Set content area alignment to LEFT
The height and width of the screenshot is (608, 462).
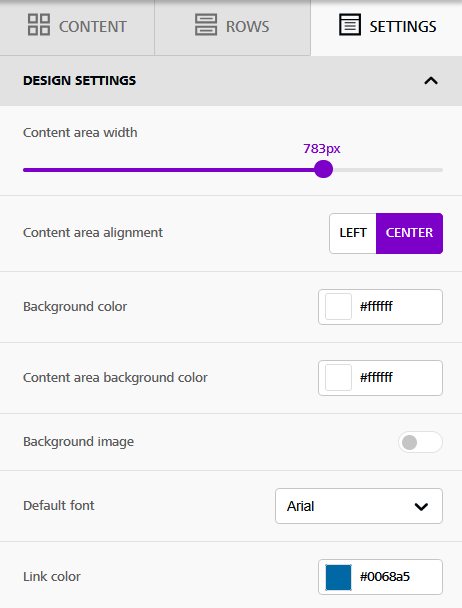tap(353, 233)
